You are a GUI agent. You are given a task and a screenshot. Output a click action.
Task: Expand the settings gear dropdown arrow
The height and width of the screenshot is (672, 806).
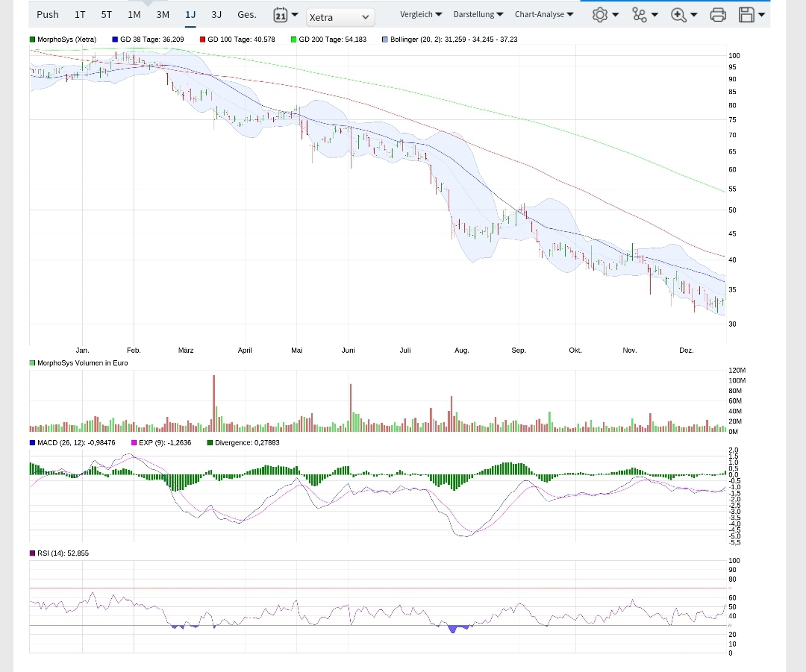click(x=615, y=15)
